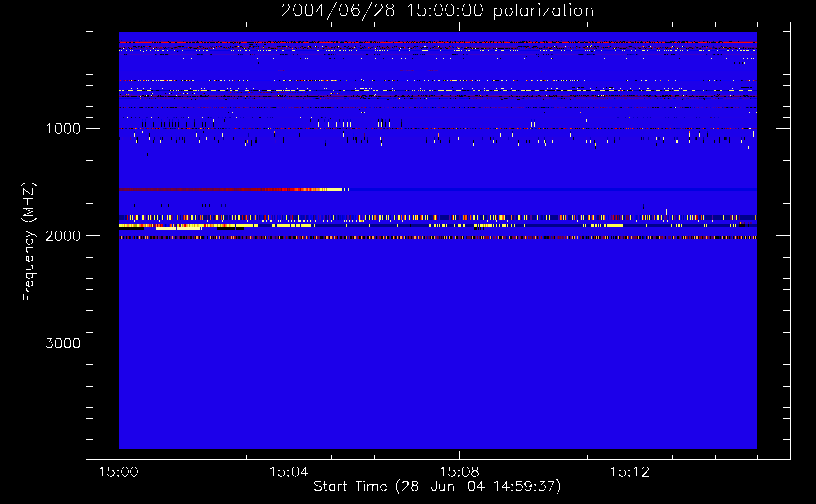This screenshot has height=504, width=816.
Task: Click the 15:08 time tick label
Action: click(x=459, y=472)
